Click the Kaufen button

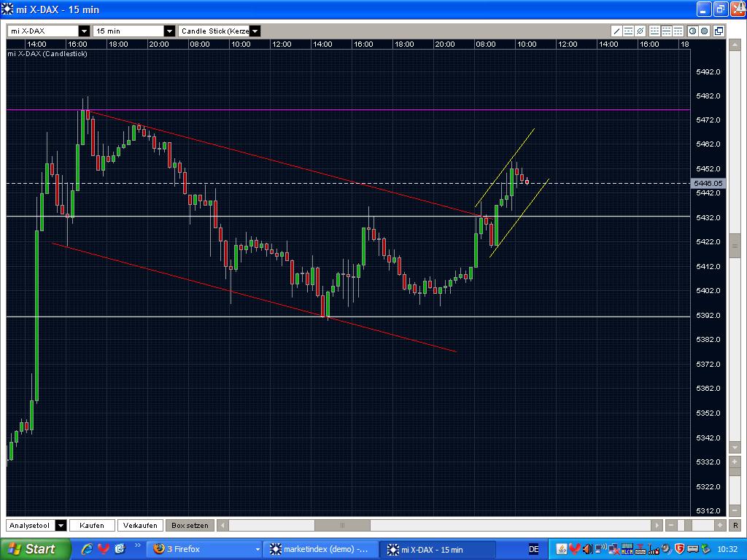[92, 525]
